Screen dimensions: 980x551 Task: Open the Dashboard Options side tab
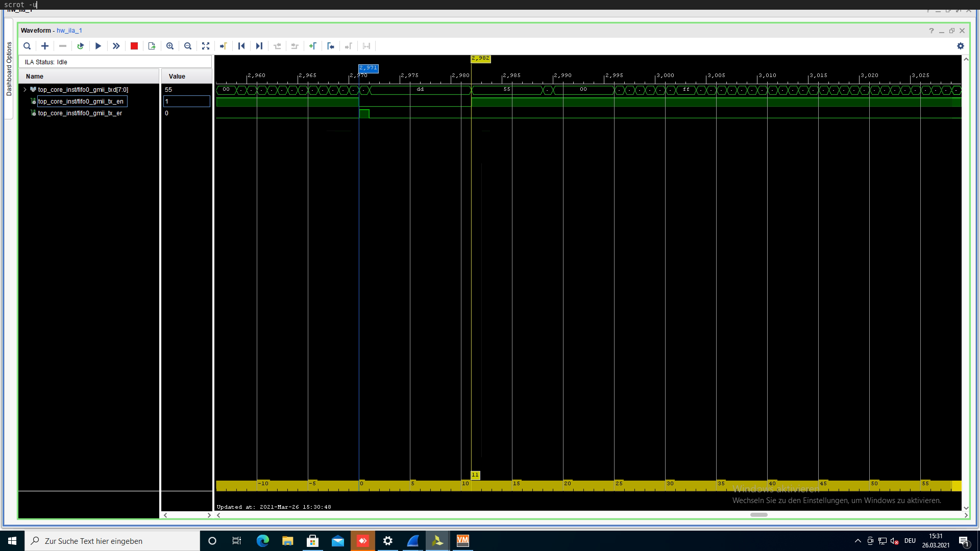coord(9,69)
